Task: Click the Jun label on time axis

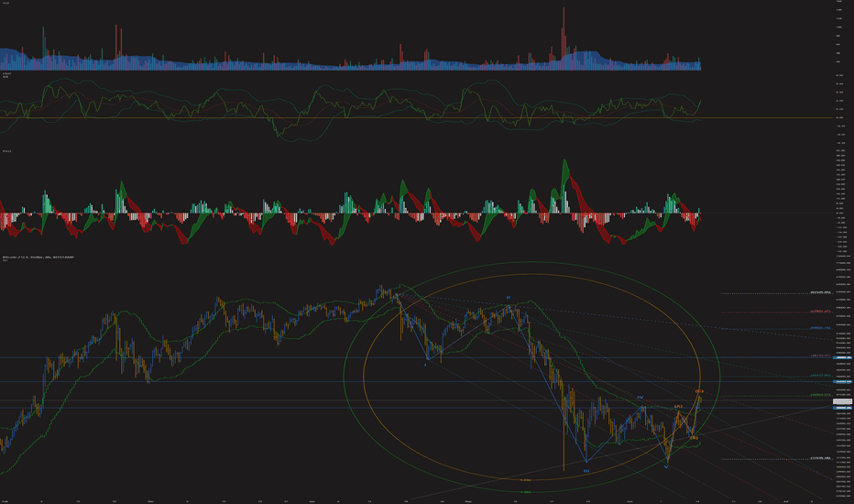Action: coord(630,500)
